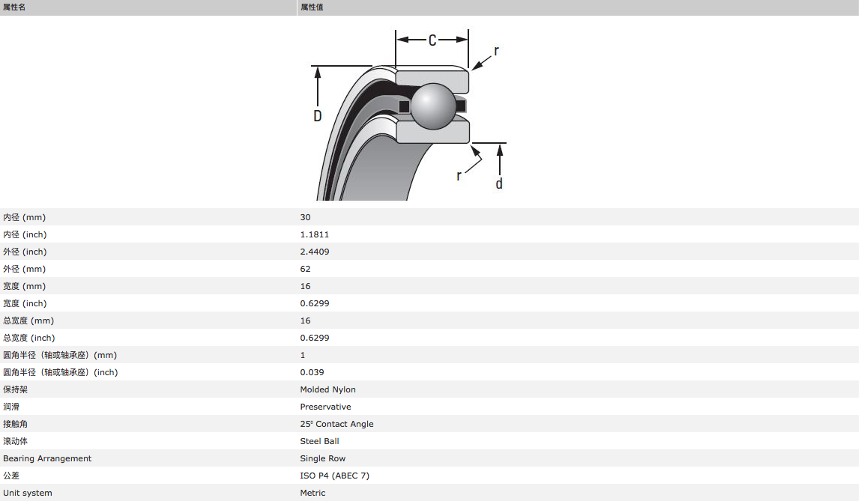The width and height of the screenshot is (864, 504).
Task: Click the 外径 (inch) value 2.4409
Action: [314, 252]
